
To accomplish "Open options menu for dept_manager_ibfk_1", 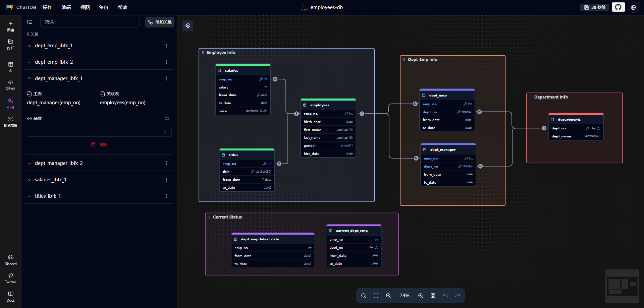I will pos(166,78).
